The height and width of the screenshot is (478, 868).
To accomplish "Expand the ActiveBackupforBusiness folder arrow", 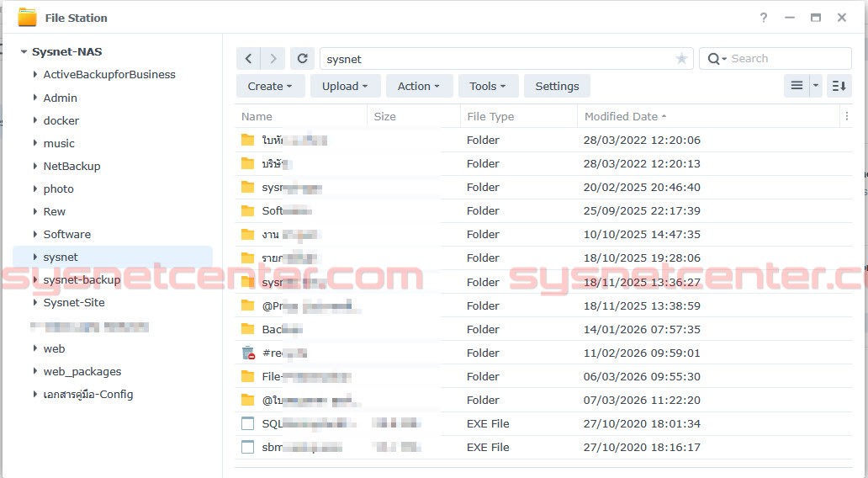I will point(34,74).
